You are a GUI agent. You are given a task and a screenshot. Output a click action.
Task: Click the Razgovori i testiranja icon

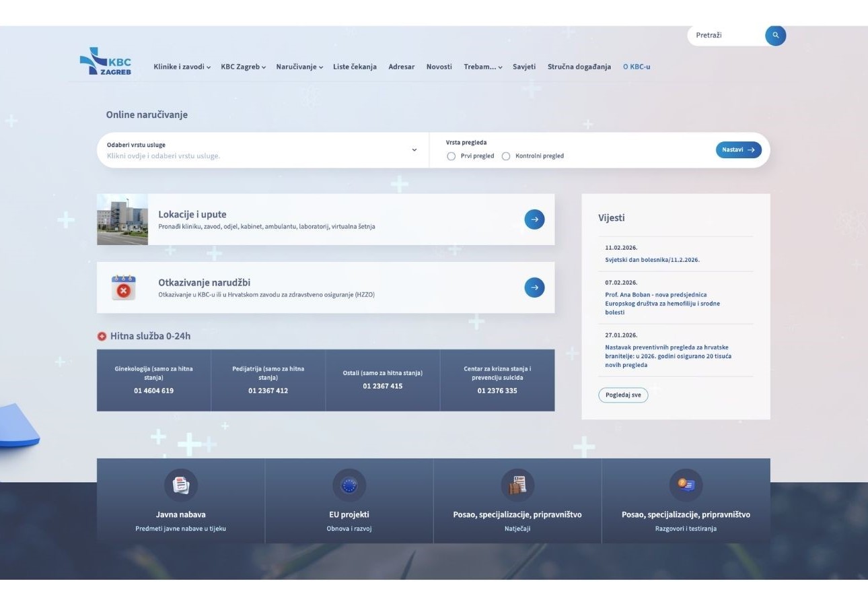click(686, 484)
